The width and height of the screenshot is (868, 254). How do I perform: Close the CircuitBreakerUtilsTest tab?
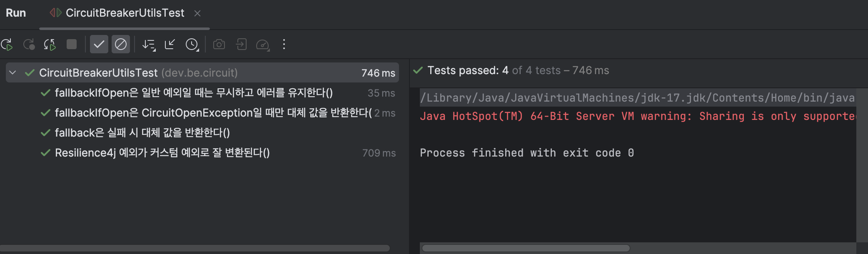[x=197, y=14]
